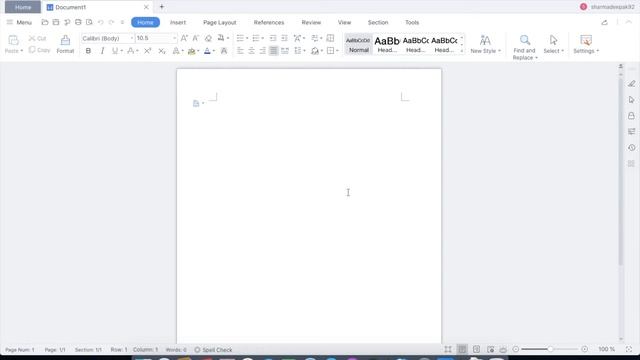
Task: Expand numbered list options arrow
Action: (x=262, y=38)
